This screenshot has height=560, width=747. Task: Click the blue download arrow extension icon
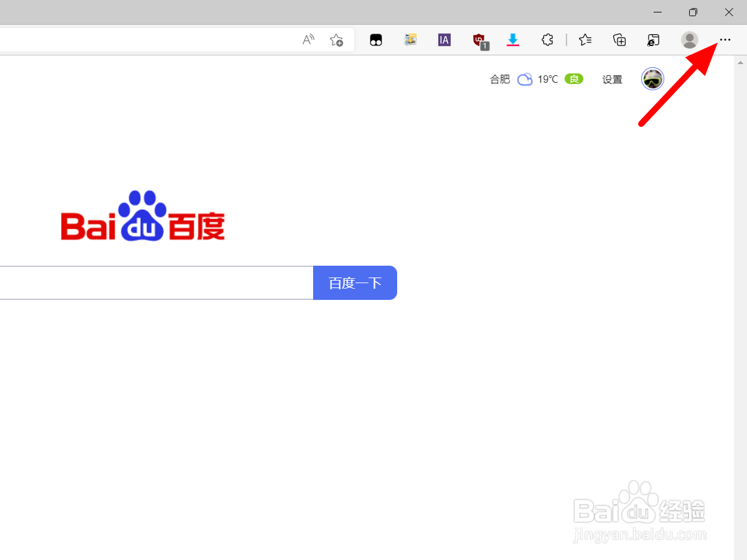513,40
